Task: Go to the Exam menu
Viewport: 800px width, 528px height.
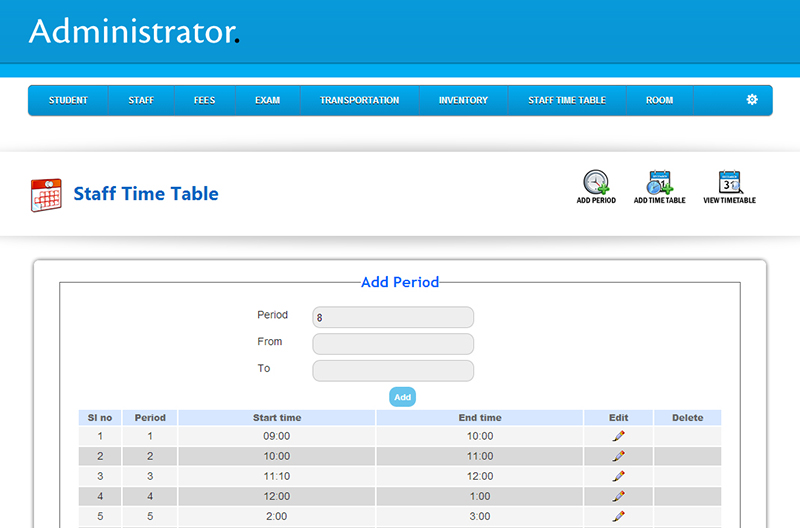Action: point(267,100)
